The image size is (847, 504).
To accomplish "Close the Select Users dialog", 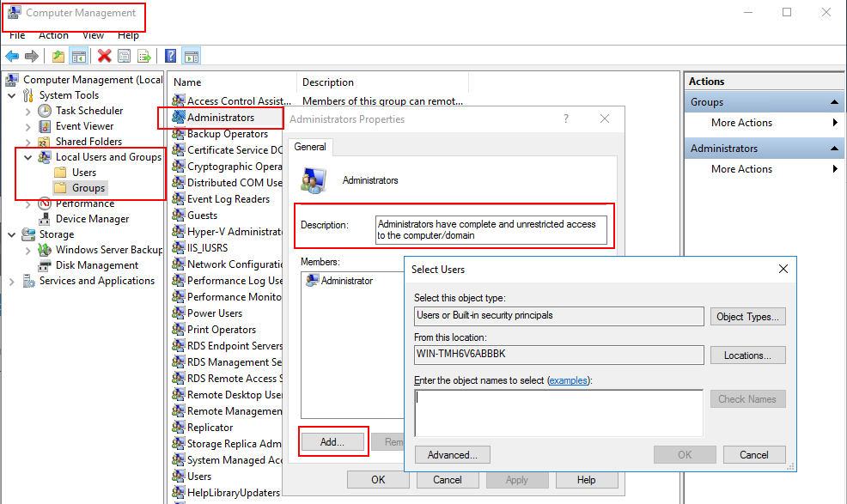I will pyautogui.click(x=783, y=269).
